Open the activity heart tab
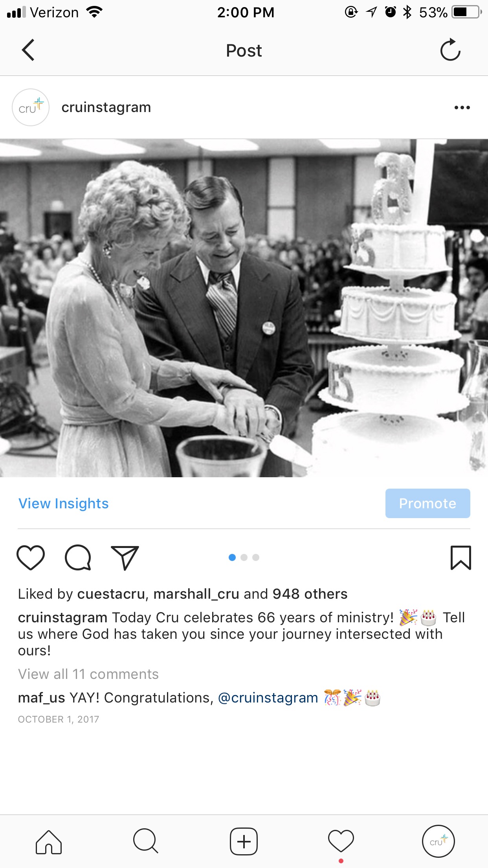This screenshot has height=868, width=488. tap(341, 842)
